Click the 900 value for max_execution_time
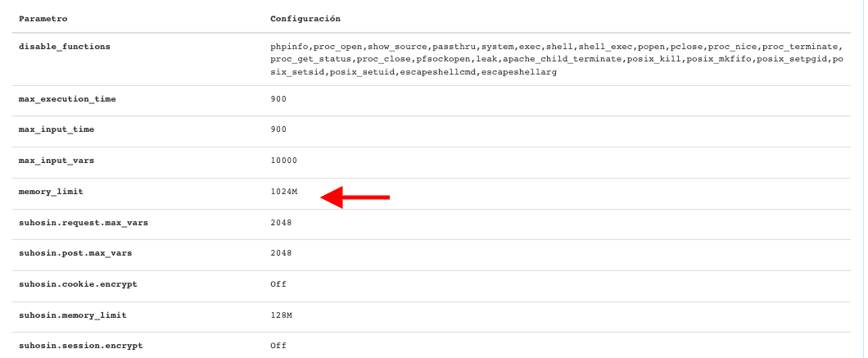 coord(278,99)
